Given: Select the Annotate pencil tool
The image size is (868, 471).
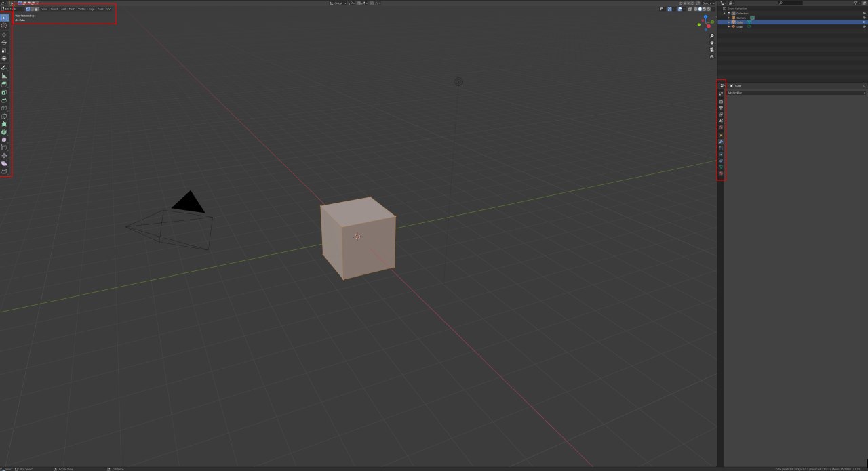Looking at the screenshot, I should (4, 68).
